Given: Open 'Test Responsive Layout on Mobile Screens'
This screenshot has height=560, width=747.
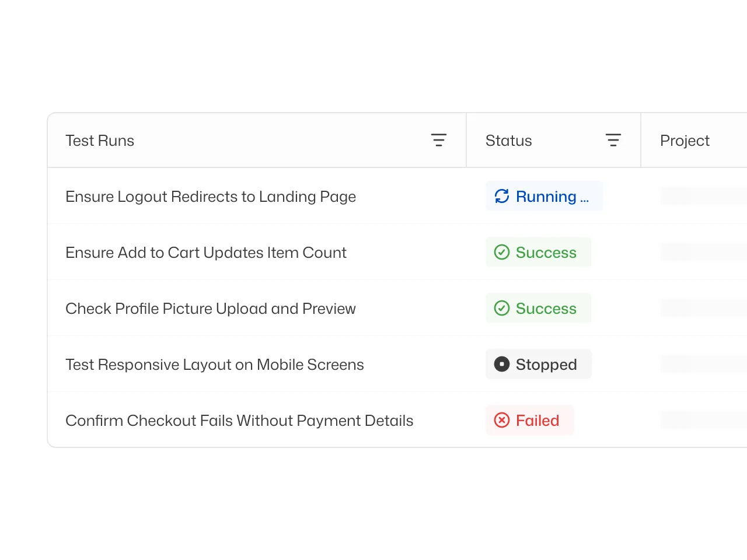Looking at the screenshot, I should click(215, 365).
